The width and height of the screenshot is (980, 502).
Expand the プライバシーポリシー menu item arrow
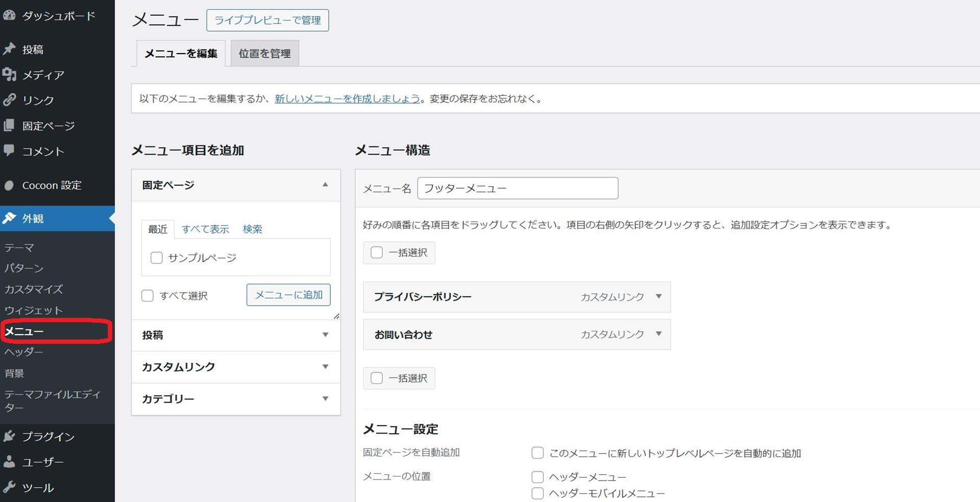point(658,296)
